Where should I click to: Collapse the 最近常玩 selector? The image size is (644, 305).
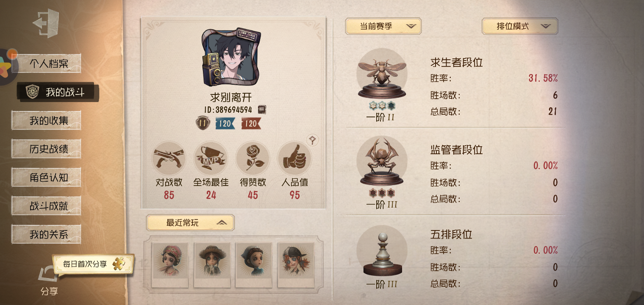pyautogui.click(x=190, y=223)
